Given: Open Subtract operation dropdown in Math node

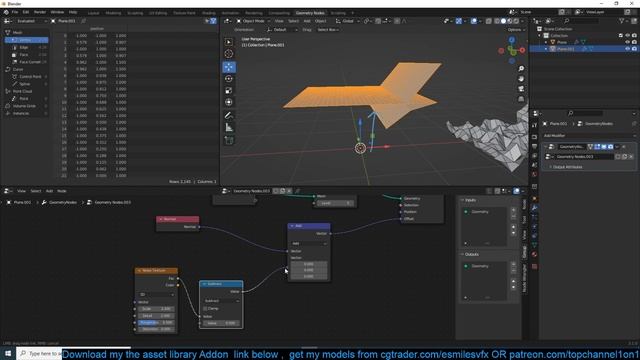Looking at the screenshot, I should point(221,301).
